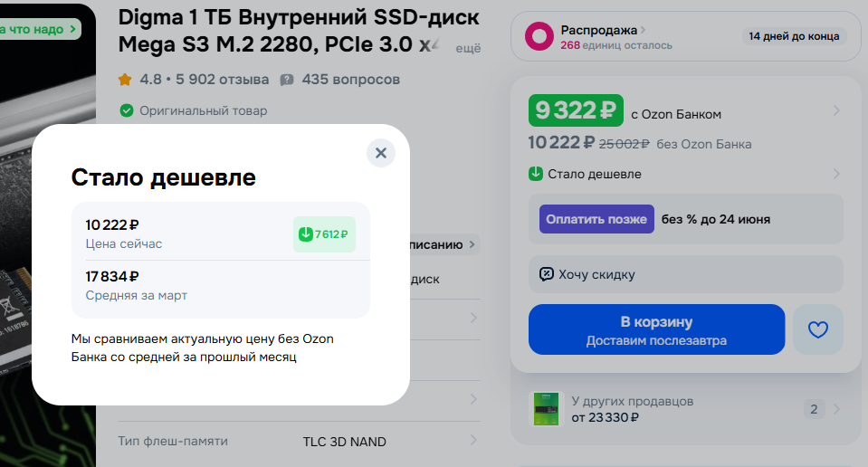Click the green 'Оригинальный товар' checkmark icon
This screenshot has height=467, width=868.
[127, 110]
